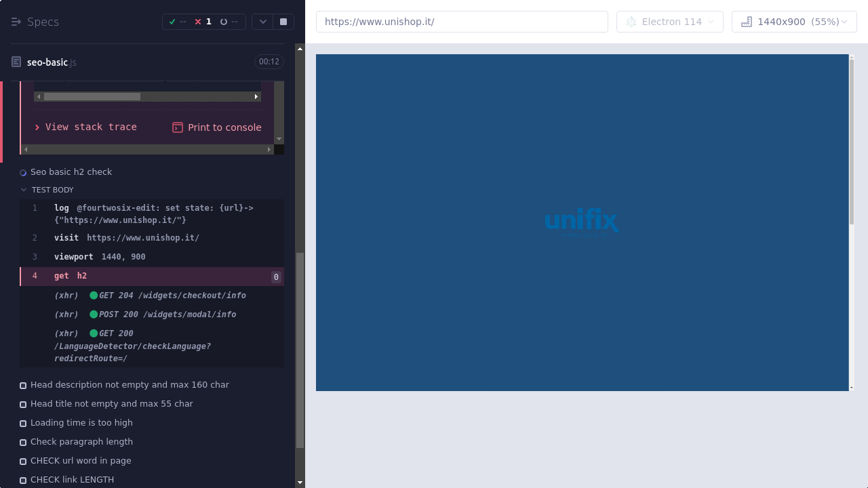Open the Electron 114 browser dropdown
This screenshot has height=488, width=868.
[669, 22]
